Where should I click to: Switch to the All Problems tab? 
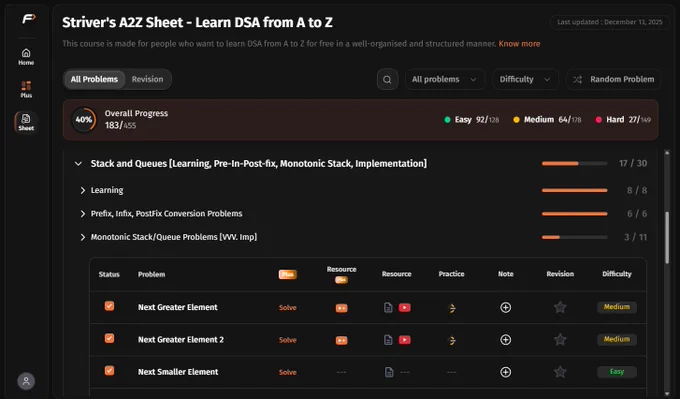(x=95, y=79)
